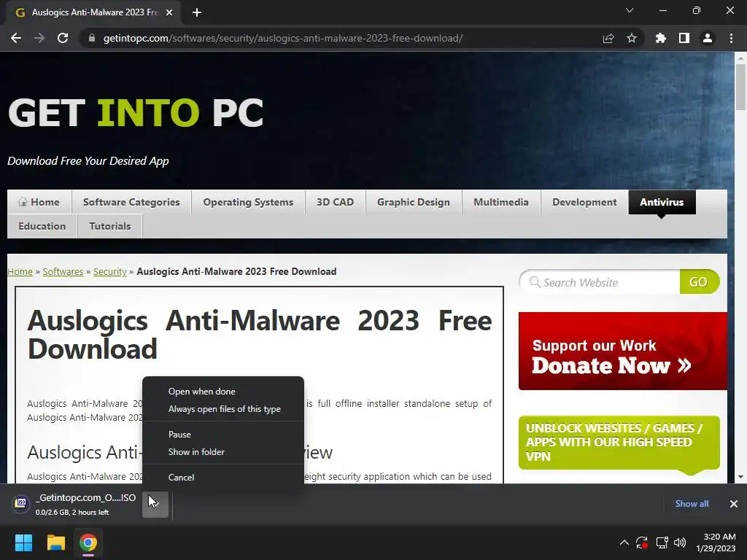Image resolution: width=747 pixels, height=560 pixels.
Task: Click the page vertical scrollbar thumb
Action: tap(740, 87)
